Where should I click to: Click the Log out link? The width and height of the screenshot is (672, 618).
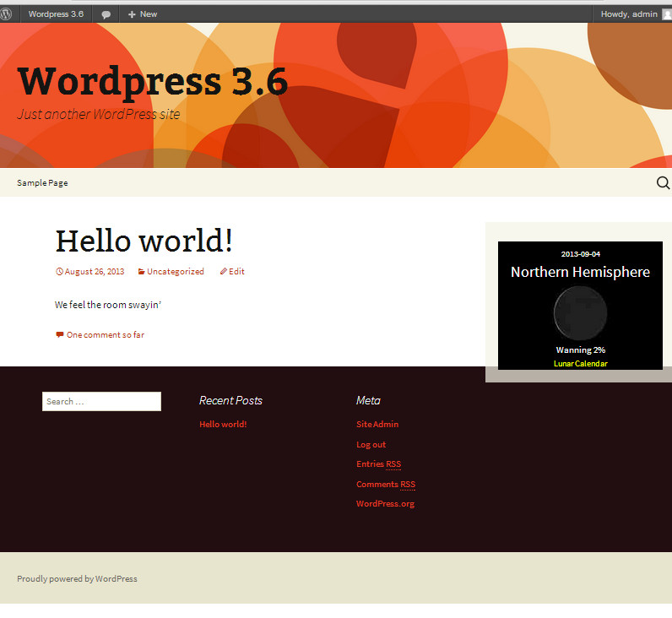[371, 444]
